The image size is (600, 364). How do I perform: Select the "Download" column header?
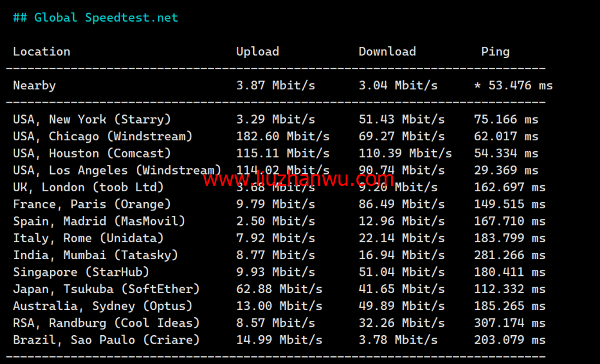[387, 52]
